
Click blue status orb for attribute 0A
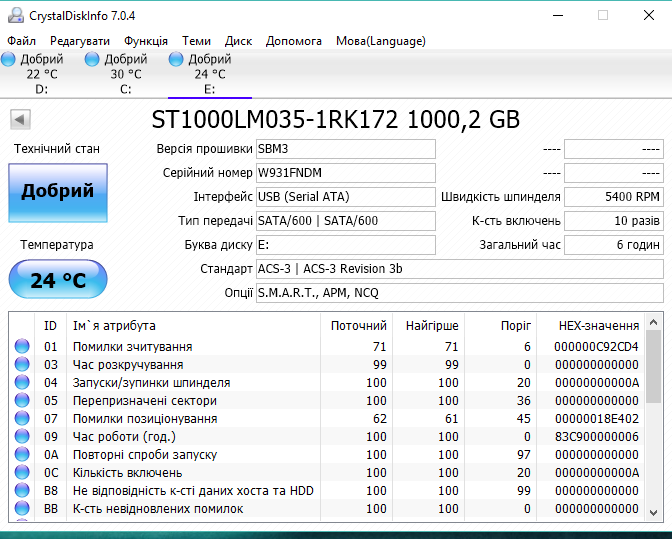tap(22, 454)
